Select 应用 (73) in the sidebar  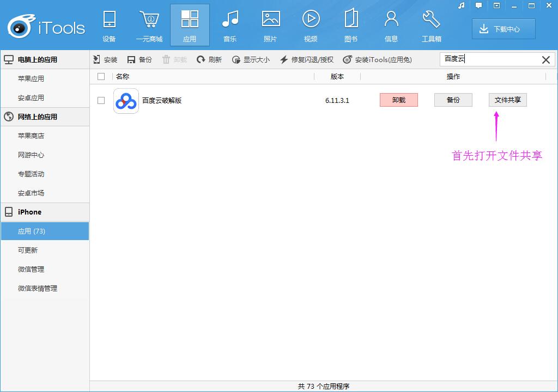[x=45, y=231]
